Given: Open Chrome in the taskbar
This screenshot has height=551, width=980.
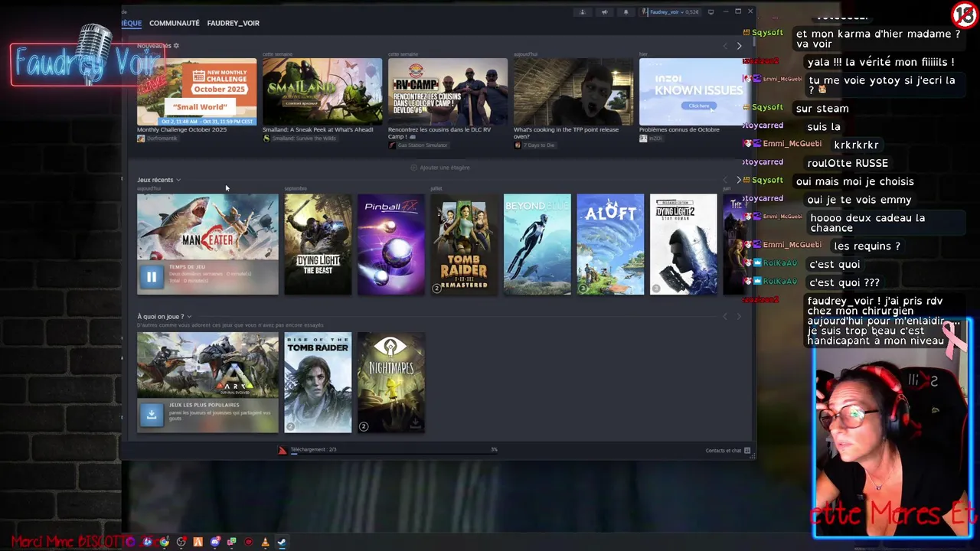Looking at the screenshot, I should coord(164,542).
